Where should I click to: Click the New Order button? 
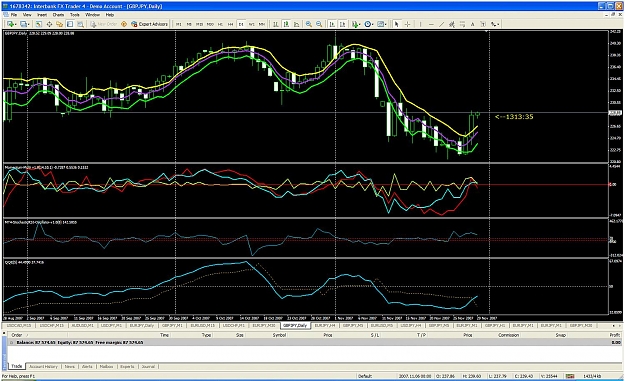(104, 24)
